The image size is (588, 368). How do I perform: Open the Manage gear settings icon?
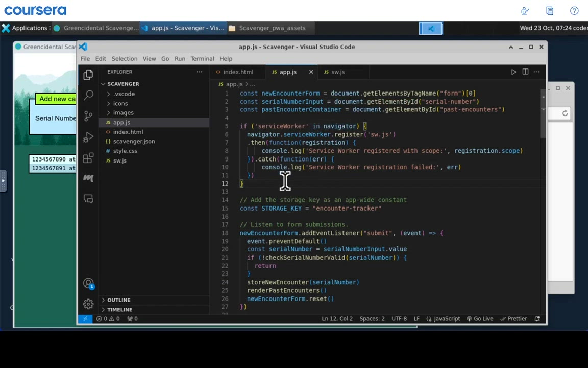tap(88, 304)
